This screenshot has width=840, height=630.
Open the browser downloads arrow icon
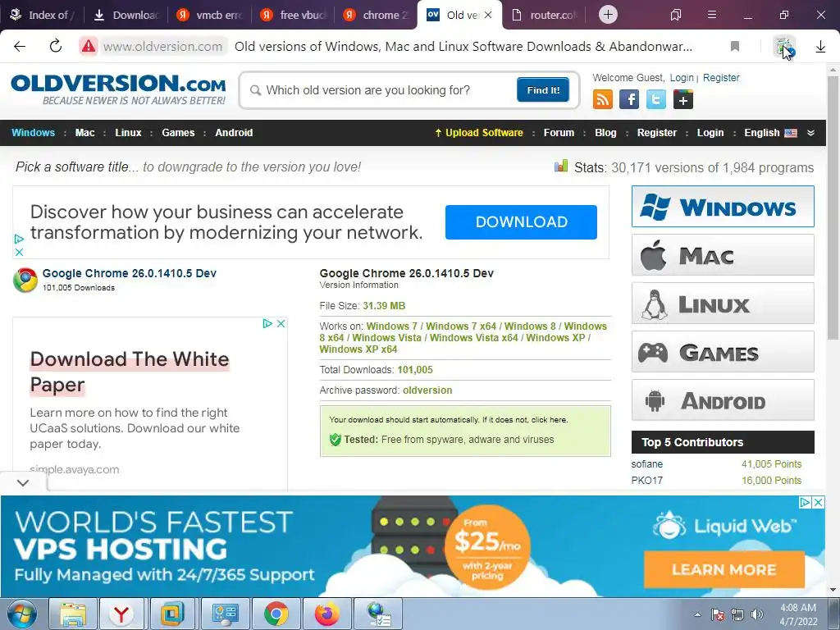(x=820, y=47)
